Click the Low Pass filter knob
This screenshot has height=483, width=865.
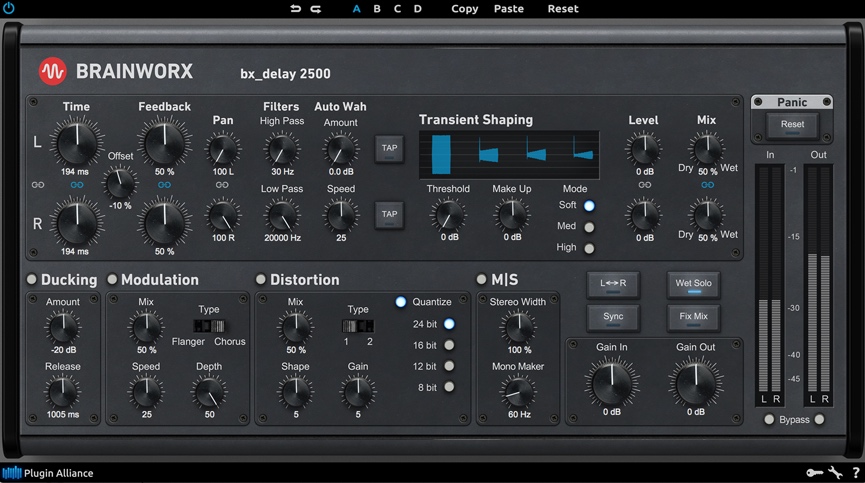(282, 216)
